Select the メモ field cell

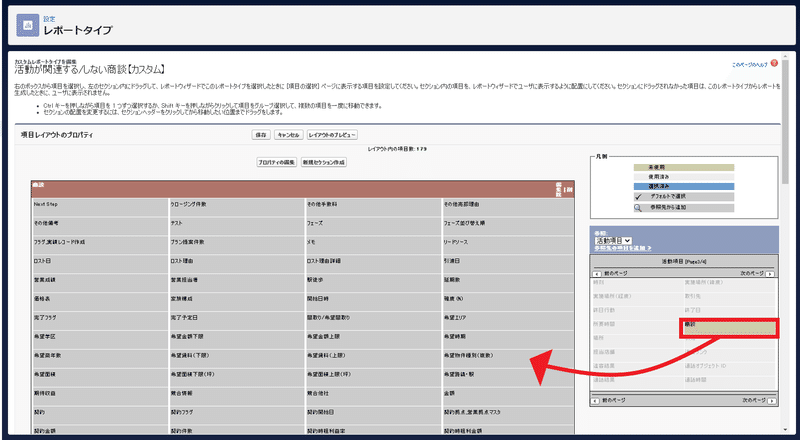tap(373, 245)
